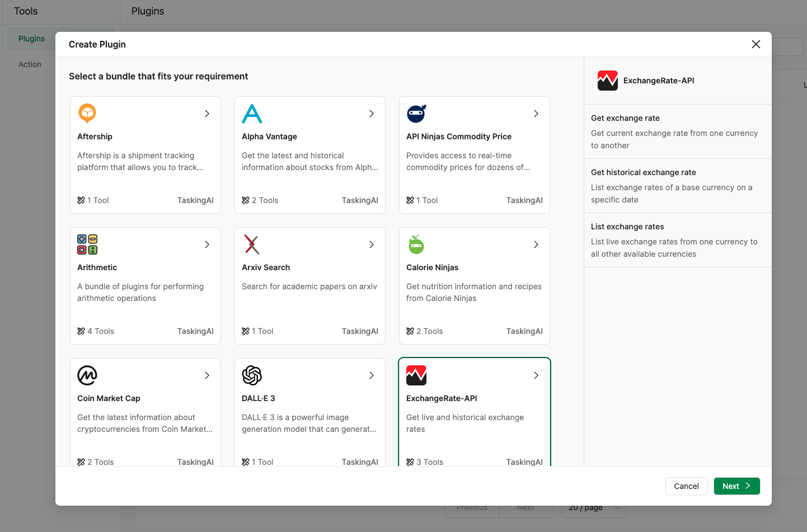Open the Action sidebar tab
The height and width of the screenshot is (532, 807).
coord(30,64)
